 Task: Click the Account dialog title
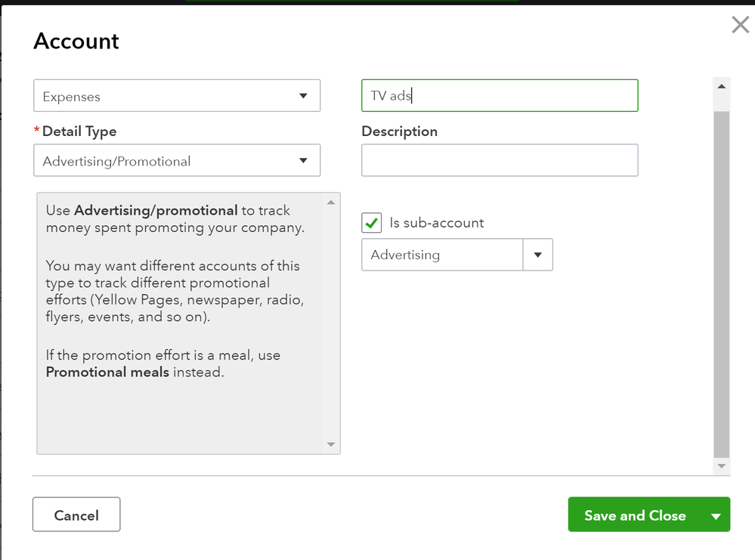coord(76,41)
